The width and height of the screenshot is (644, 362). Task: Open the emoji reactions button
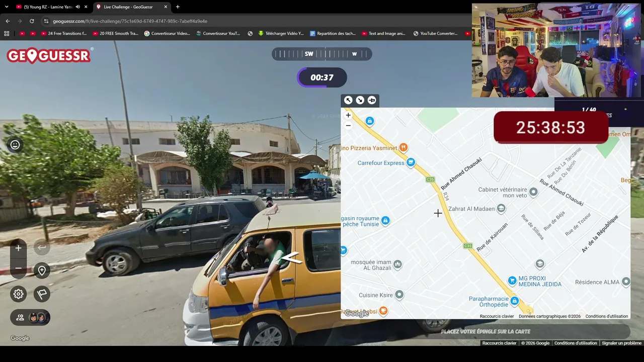[15, 145]
